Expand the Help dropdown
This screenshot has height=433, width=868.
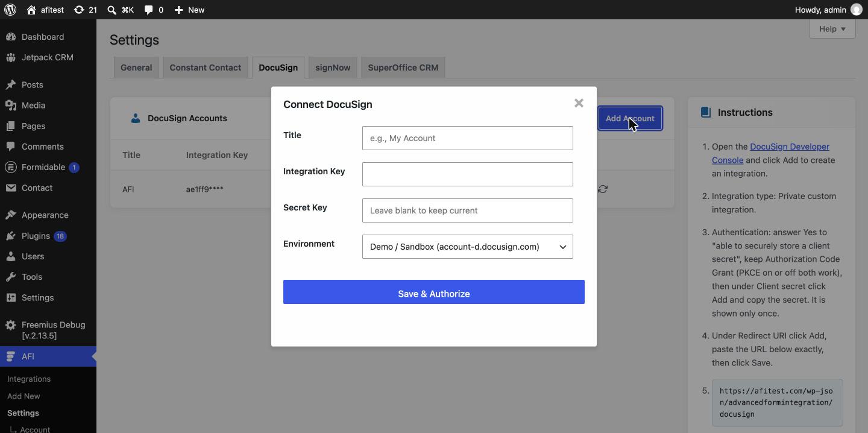pos(832,28)
